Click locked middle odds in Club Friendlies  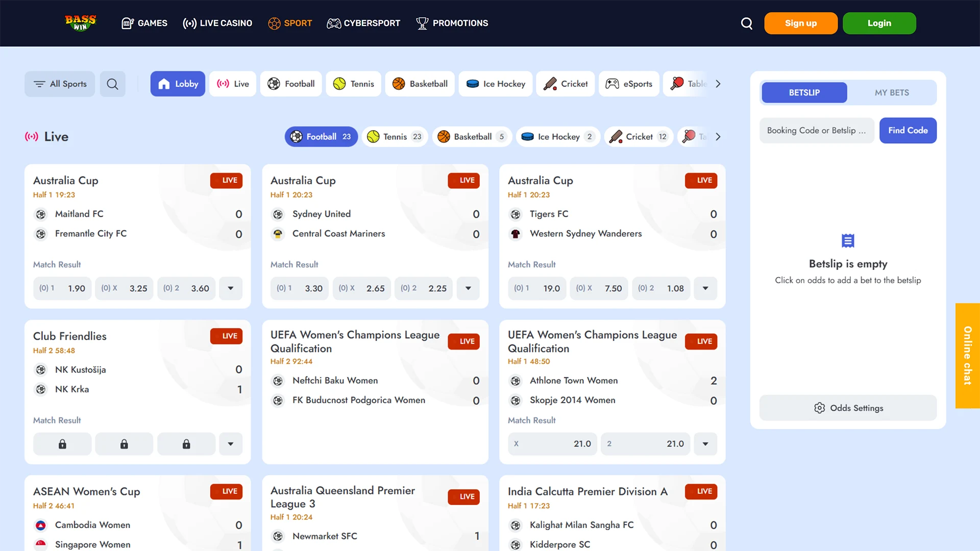[x=124, y=444]
